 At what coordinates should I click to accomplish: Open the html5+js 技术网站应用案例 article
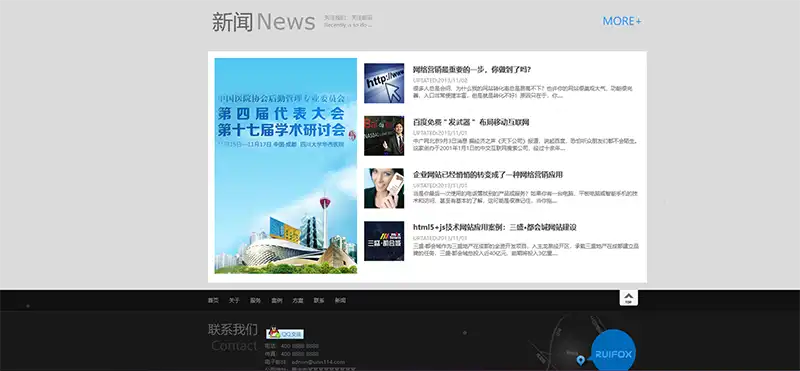pyautogui.click(x=494, y=227)
